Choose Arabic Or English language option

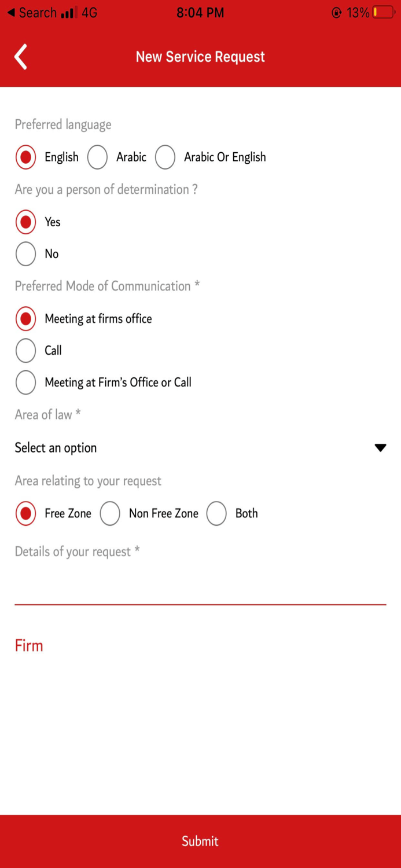(165, 157)
